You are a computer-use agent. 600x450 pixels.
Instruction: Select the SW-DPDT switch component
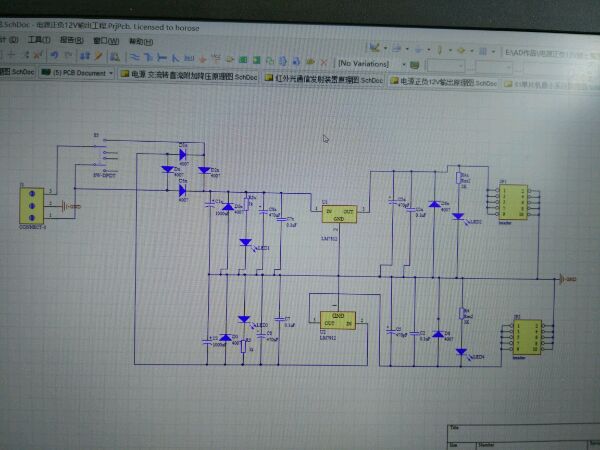[106, 156]
